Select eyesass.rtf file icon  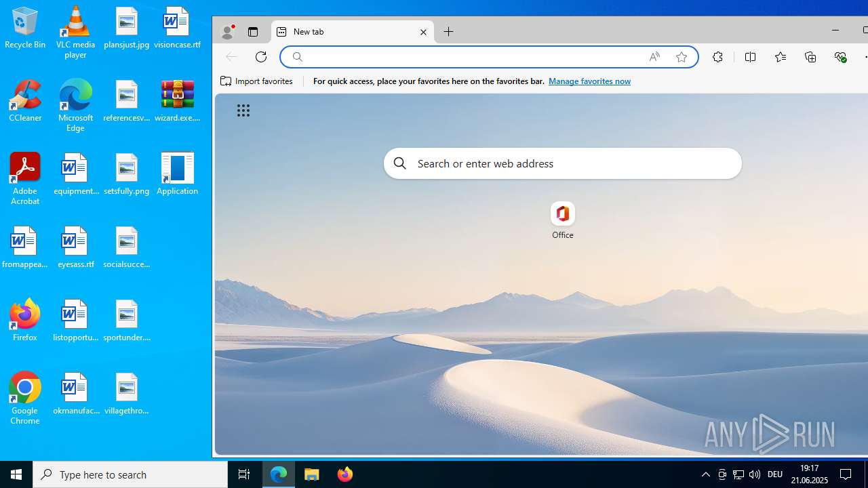coord(75,247)
